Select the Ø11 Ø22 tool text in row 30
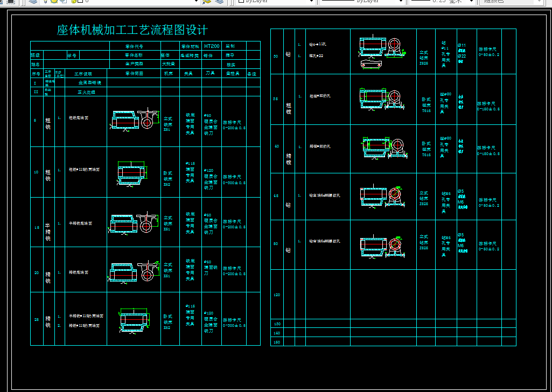 pyautogui.click(x=462, y=53)
